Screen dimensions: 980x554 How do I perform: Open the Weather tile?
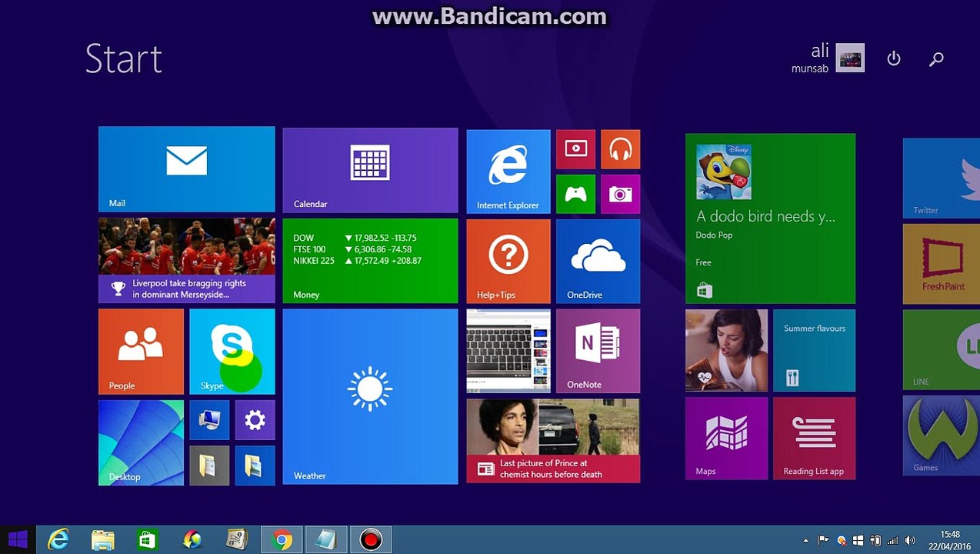point(370,397)
